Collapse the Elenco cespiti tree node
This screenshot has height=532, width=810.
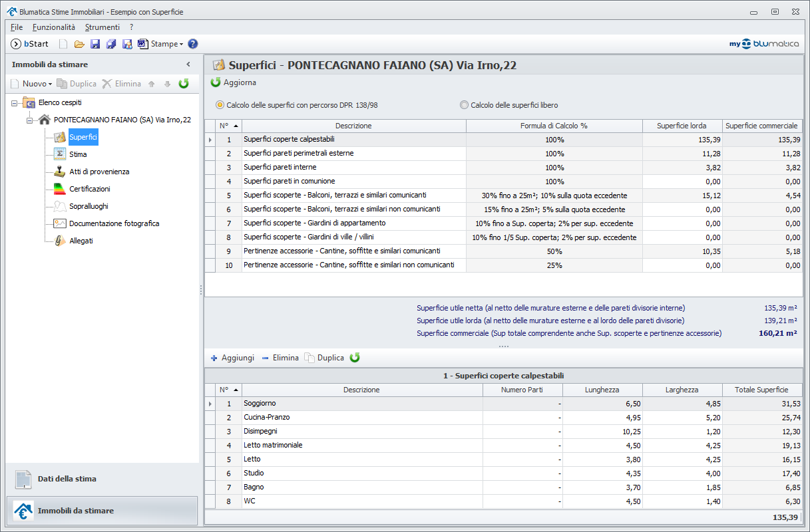tap(14, 103)
